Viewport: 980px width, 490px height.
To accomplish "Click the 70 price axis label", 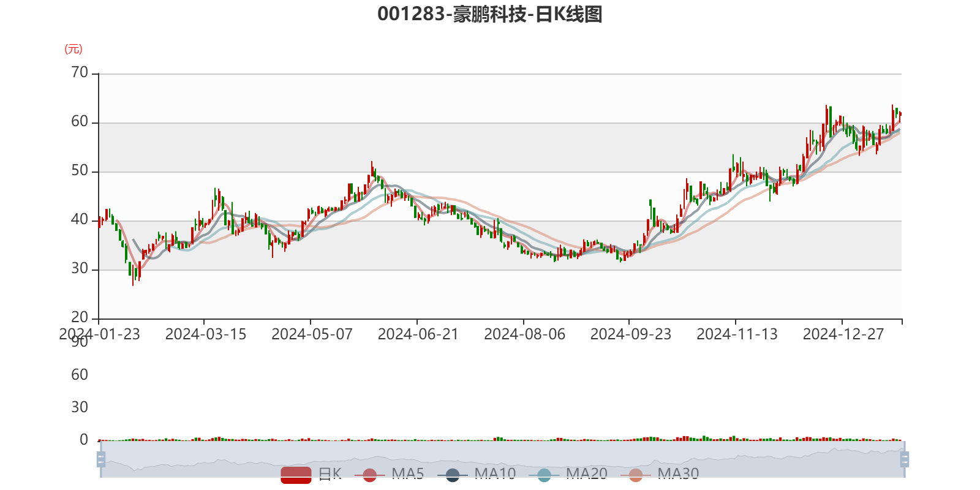I will (80, 73).
